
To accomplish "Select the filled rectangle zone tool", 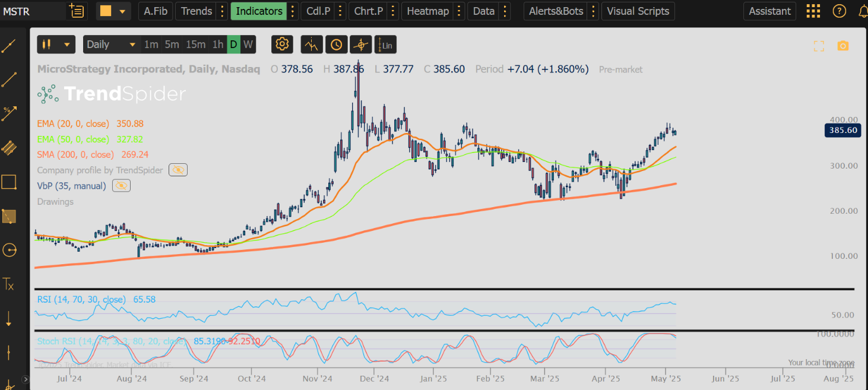I will [x=9, y=216].
